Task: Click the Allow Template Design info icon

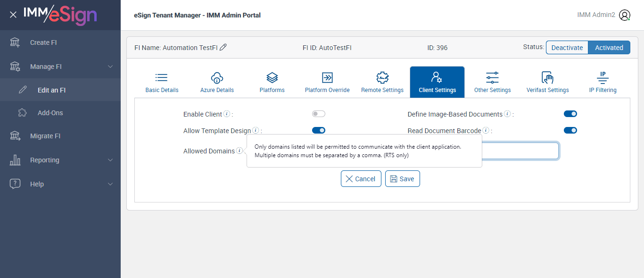Action: (x=256, y=130)
